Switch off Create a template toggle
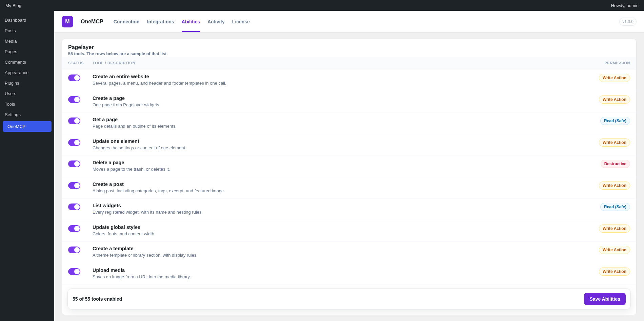This screenshot has width=644, height=321. click(74, 250)
